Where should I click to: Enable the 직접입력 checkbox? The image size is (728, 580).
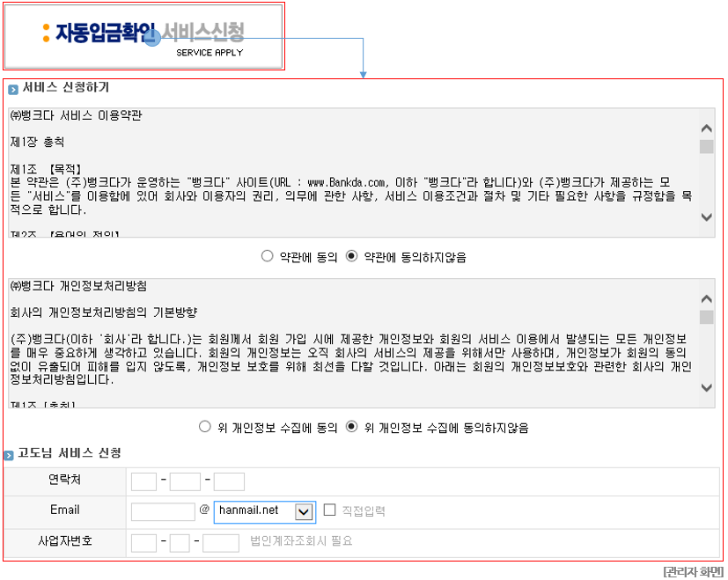tap(329, 510)
